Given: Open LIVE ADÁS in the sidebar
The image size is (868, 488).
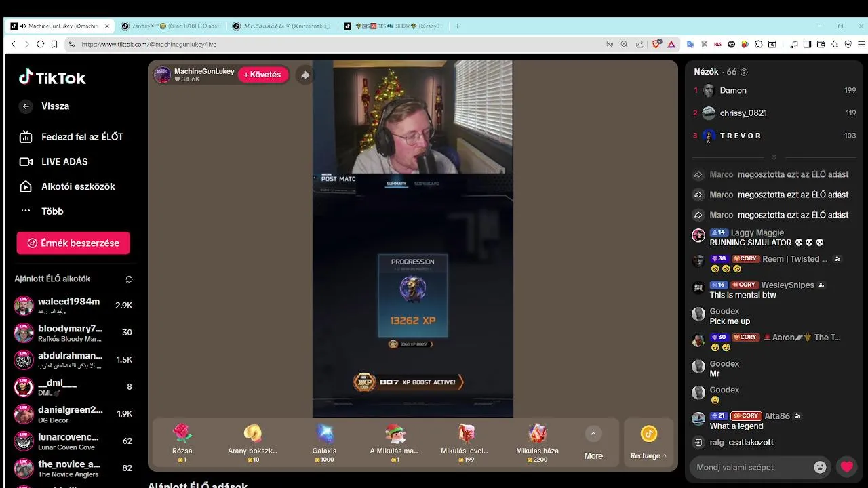Looking at the screenshot, I should click(54, 161).
